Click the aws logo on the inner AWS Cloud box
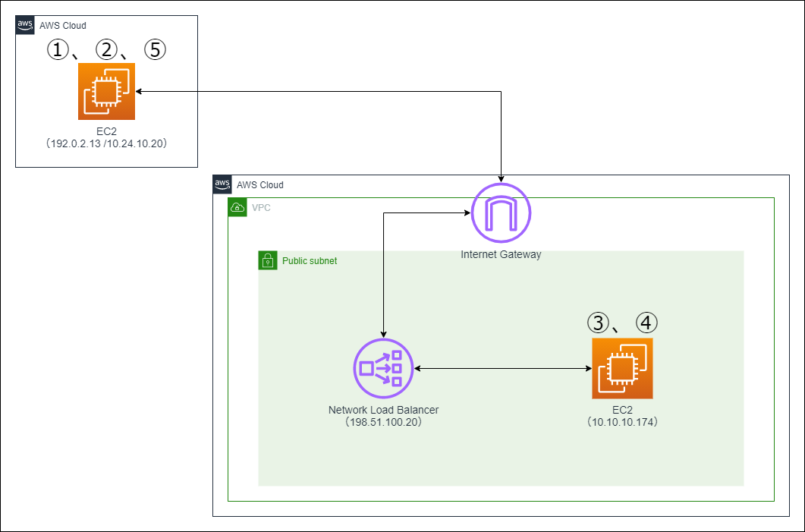Screen dimensions: 805x532 (x=222, y=184)
